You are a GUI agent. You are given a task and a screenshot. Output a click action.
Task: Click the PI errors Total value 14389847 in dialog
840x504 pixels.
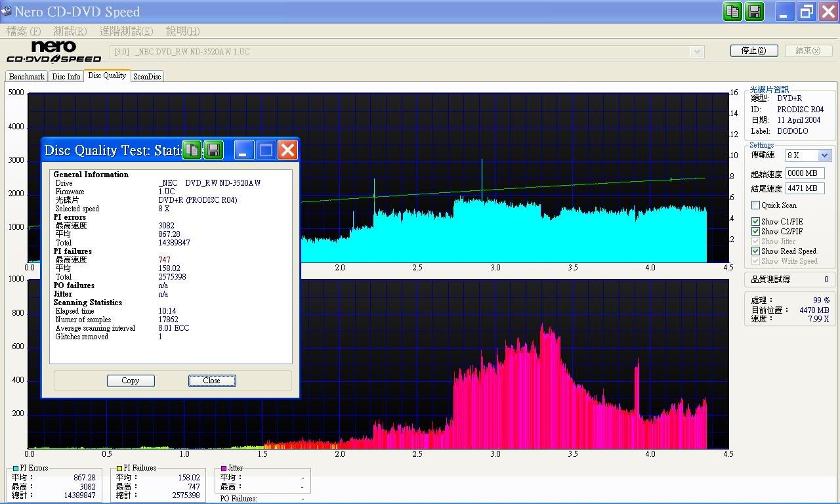(175, 243)
